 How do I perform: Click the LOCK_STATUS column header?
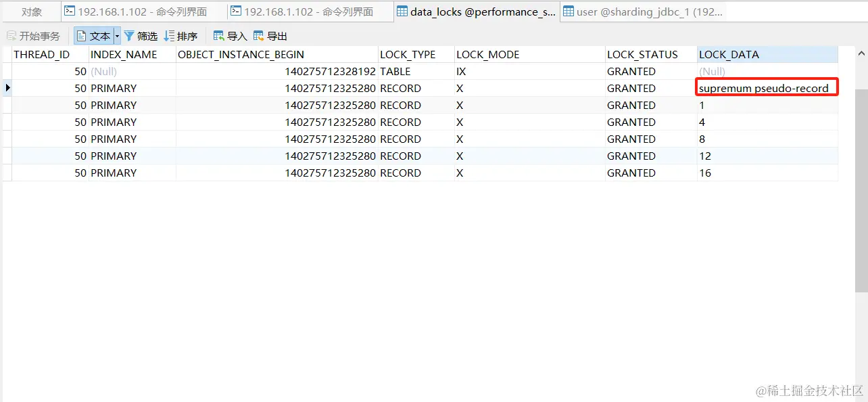coord(651,54)
